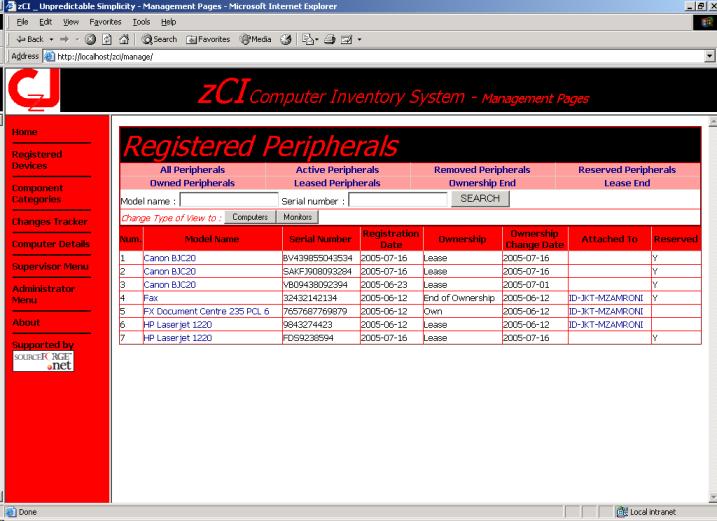This screenshot has height=521, width=717.
Task: Select the Ownership End filter
Action: coord(482,183)
